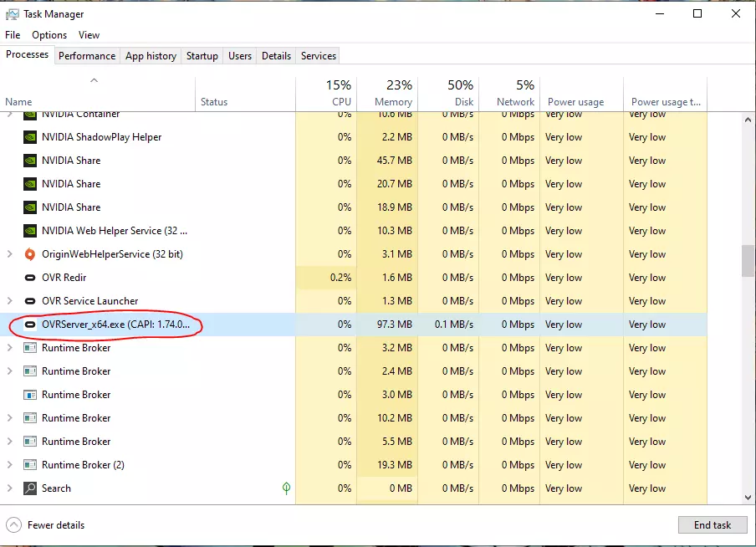The width and height of the screenshot is (756, 547).
Task: Minimize the Task Manager window
Action: 660,13
